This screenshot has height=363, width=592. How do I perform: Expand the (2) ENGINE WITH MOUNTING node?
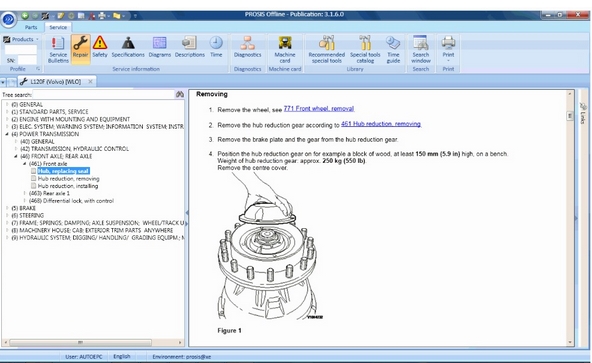(x=7, y=119)
